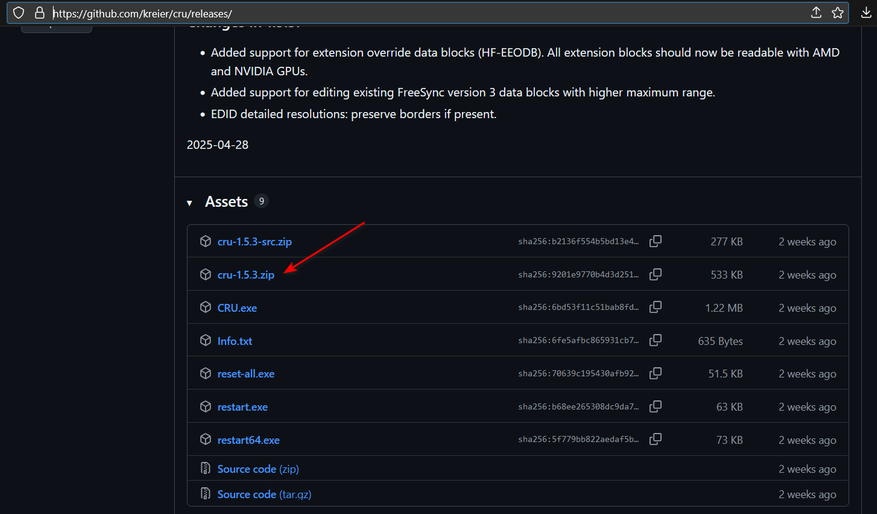Open the browser downloads arrow icon
The width and height of the screenshot is (877, 514).
(x=866, y=13)
